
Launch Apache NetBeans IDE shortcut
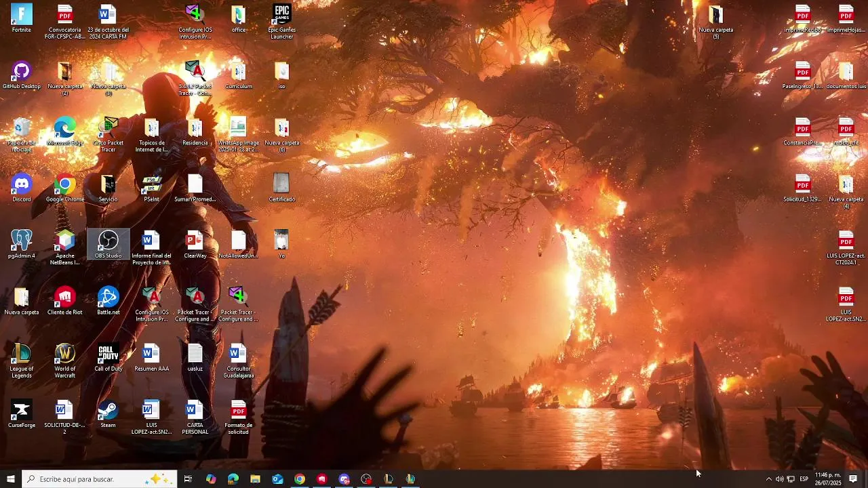point(65,247)
